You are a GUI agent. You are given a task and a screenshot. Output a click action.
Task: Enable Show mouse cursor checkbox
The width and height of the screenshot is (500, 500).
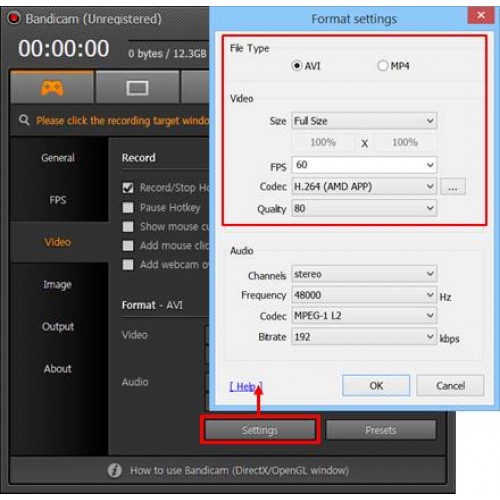pos(128,227)
